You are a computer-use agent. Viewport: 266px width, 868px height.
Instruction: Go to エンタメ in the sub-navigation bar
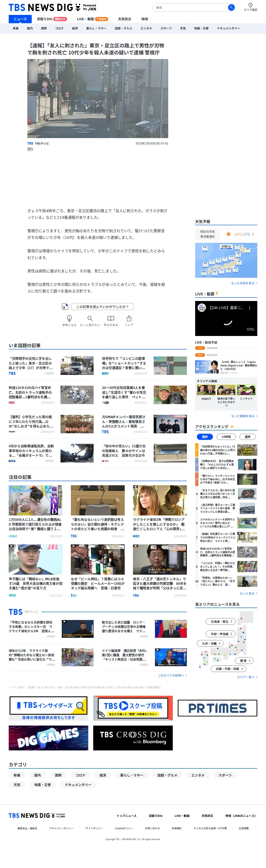146,28
